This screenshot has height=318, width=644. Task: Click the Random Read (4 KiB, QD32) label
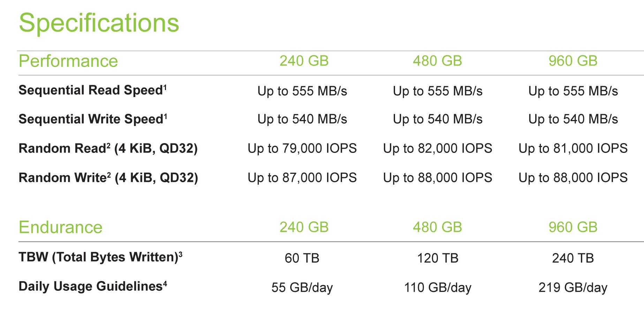[108, 149]
